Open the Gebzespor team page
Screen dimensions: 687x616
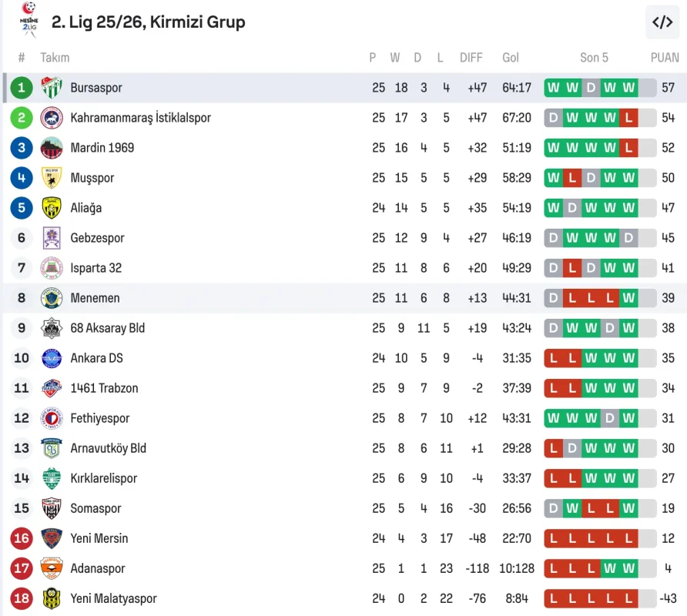[x=97, y=238]
